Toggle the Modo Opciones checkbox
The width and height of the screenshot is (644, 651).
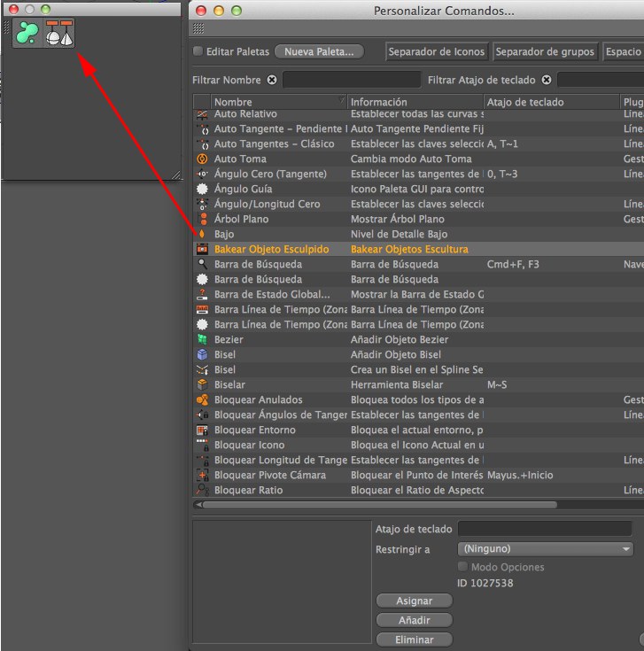[x=462, y=567]
